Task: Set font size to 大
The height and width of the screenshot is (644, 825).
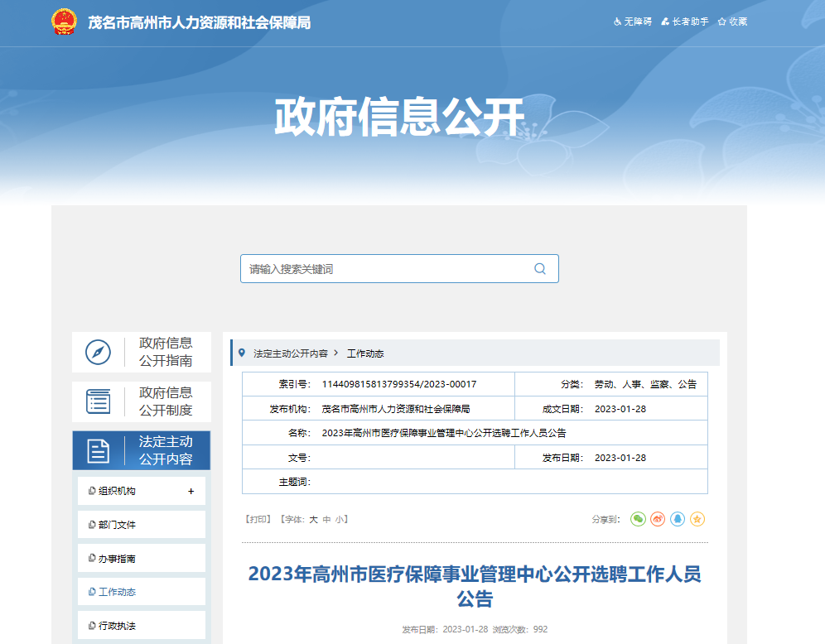Action: pos(313,520)
